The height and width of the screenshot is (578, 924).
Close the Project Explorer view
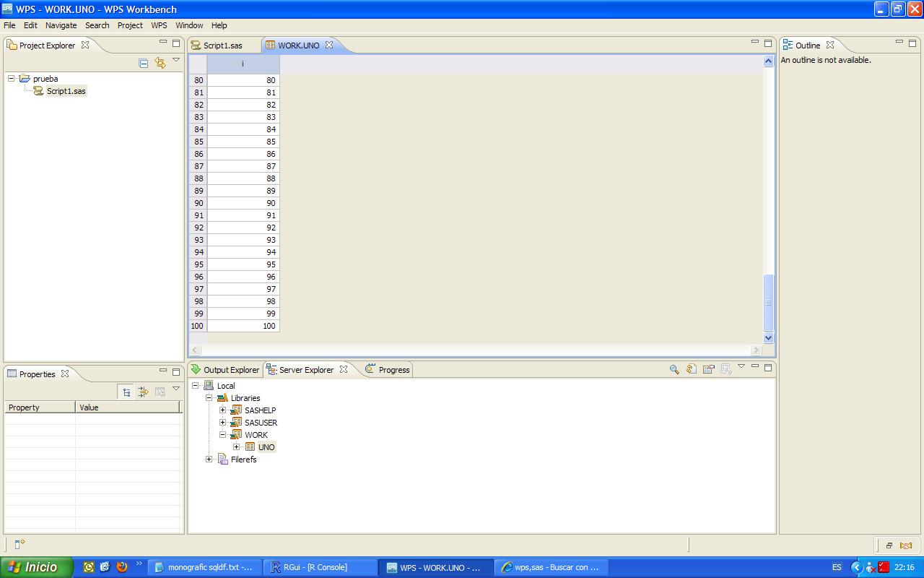(85, 45)
